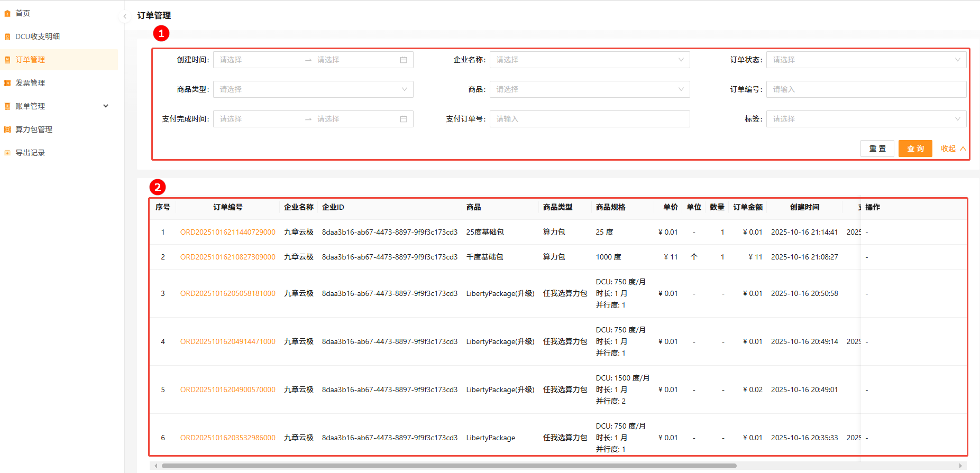Collapse filters using 收起 link

pos(952,149)
